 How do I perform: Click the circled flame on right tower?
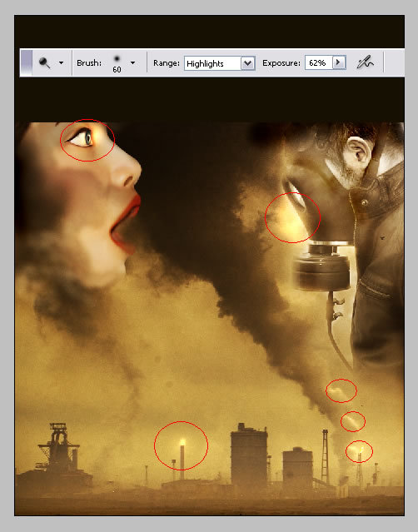(359, 451)
